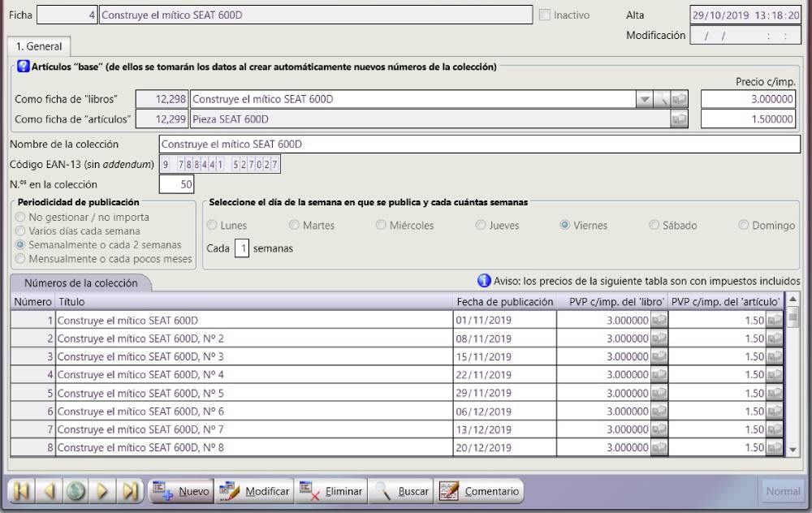Click the Eliminar button
The image size is (812, 513).
click(331, 491)
